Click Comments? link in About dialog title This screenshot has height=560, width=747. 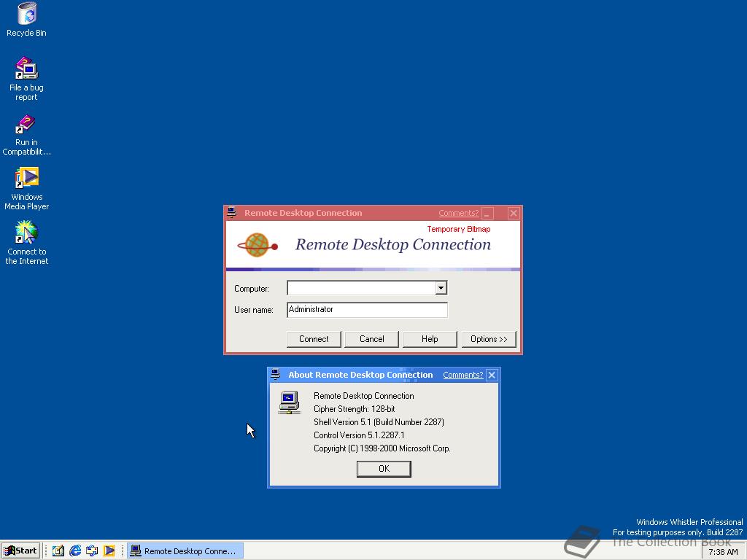(463, 375)
